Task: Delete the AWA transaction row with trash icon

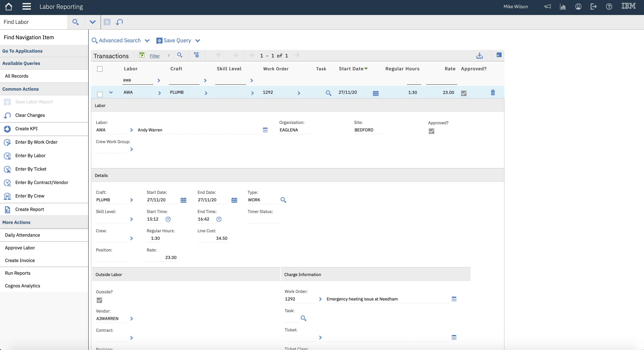Action: (493, 92)
